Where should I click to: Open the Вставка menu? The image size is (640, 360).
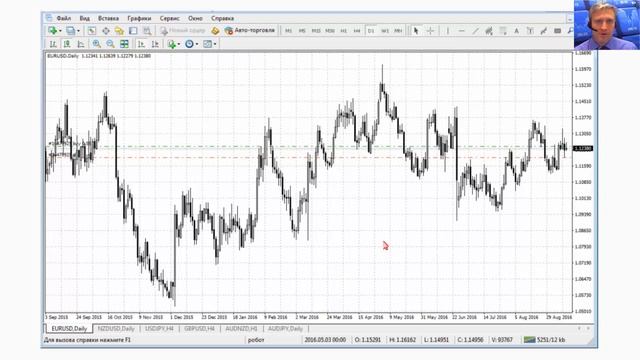108,18
